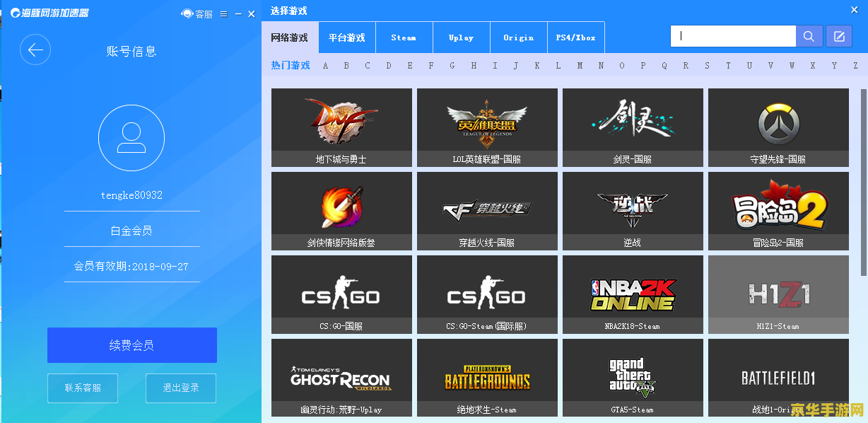Filter games by letter S
This screenshot has width=868, height=423.
(x=707, y=66)
